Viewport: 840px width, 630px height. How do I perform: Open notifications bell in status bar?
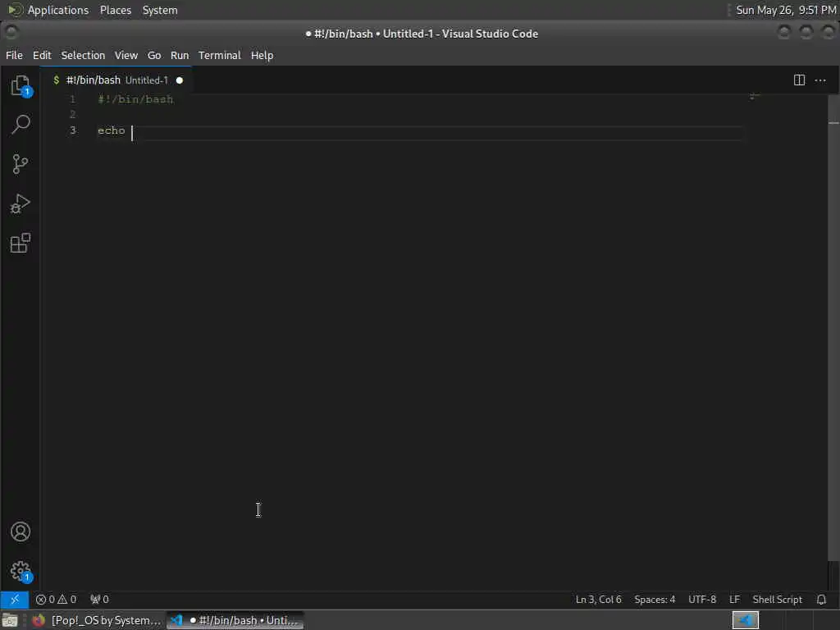coord(821,600)
